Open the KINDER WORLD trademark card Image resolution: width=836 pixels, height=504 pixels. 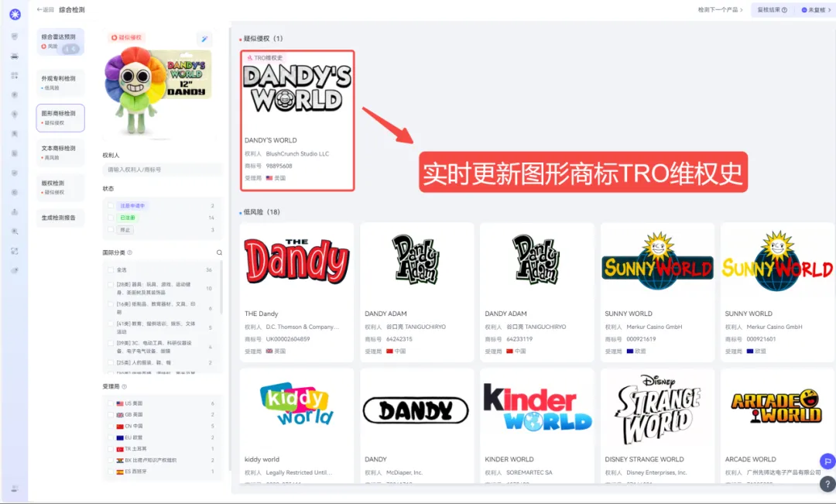[x=537, y=426]
